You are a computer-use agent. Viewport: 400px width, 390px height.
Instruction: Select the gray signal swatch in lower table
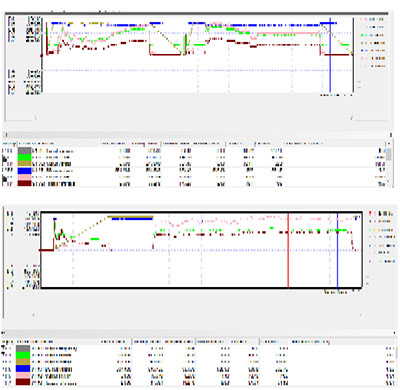point(23,348)
